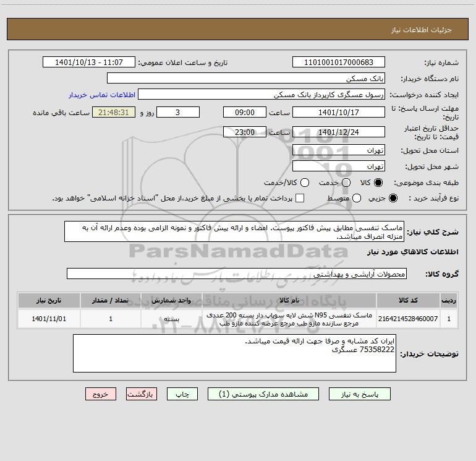Screen dimensions: 476x461
Task: Click the remaining time field 21:48:31
Action: pyautogui.click(x=114, y=112)
